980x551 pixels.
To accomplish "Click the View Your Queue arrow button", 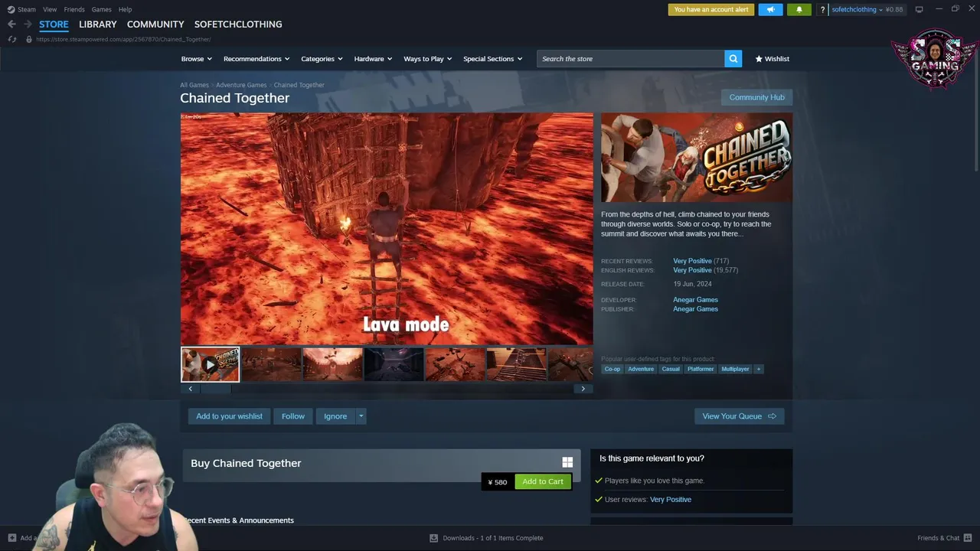I will [x=739, y=416].
